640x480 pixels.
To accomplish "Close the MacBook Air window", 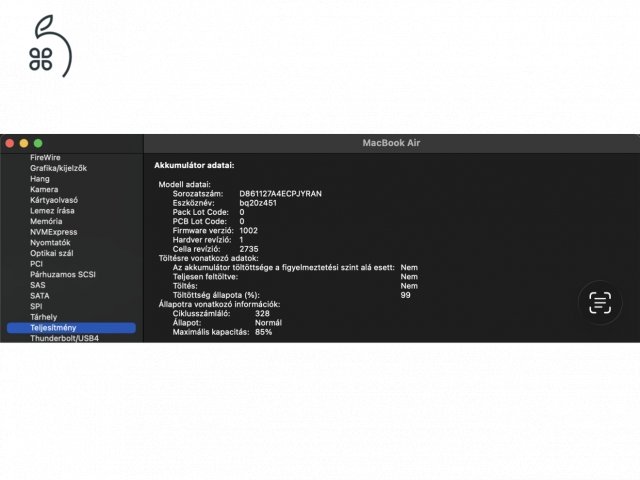I will coord(10,143).
